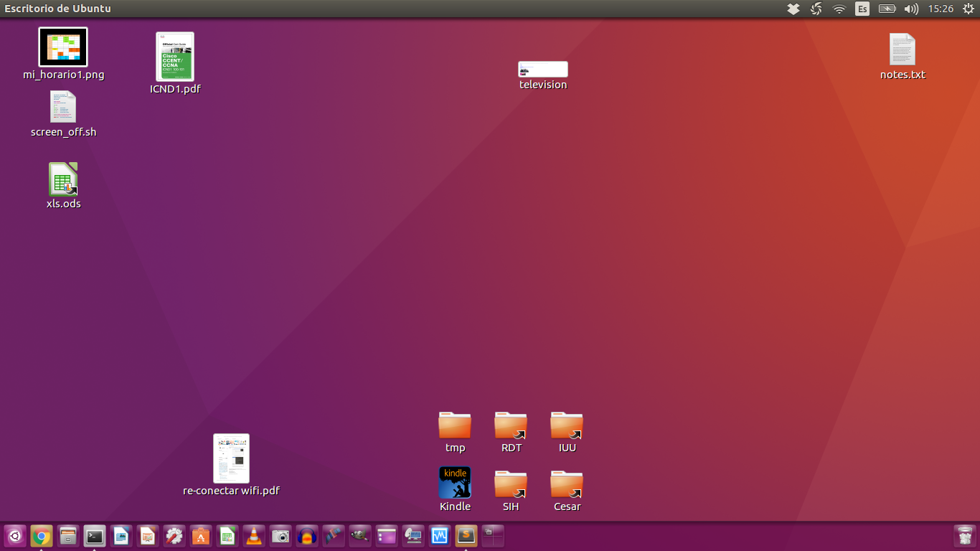
Task: Check the battery status indicator
Action: coord(886,9)
